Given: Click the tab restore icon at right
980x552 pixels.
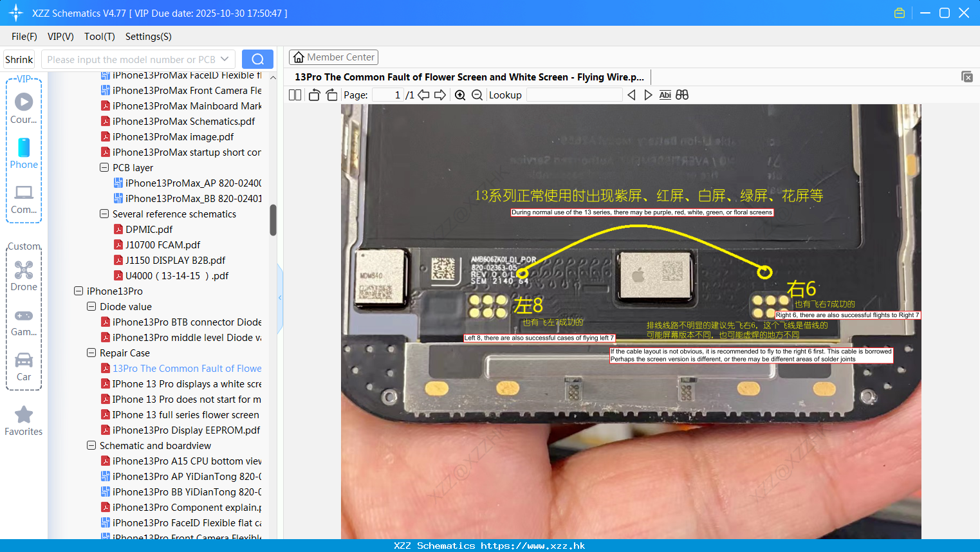Looking at the screenshot, I should point(967,77).
